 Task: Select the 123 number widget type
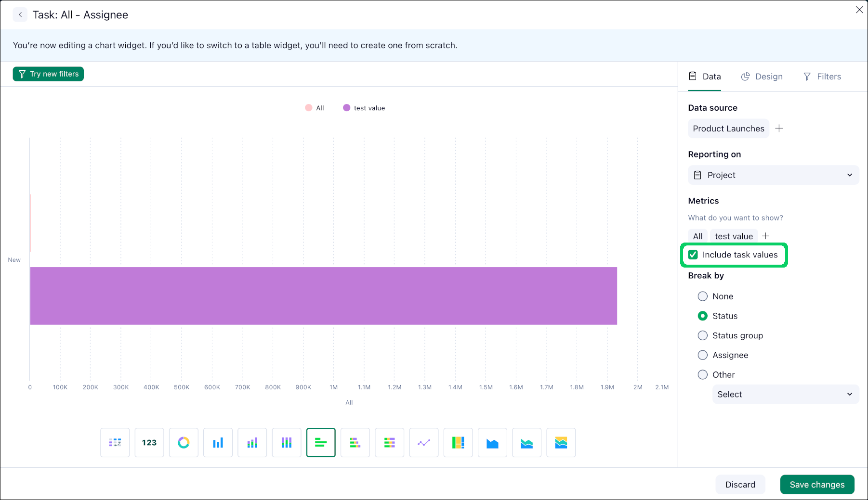[149, 442]
